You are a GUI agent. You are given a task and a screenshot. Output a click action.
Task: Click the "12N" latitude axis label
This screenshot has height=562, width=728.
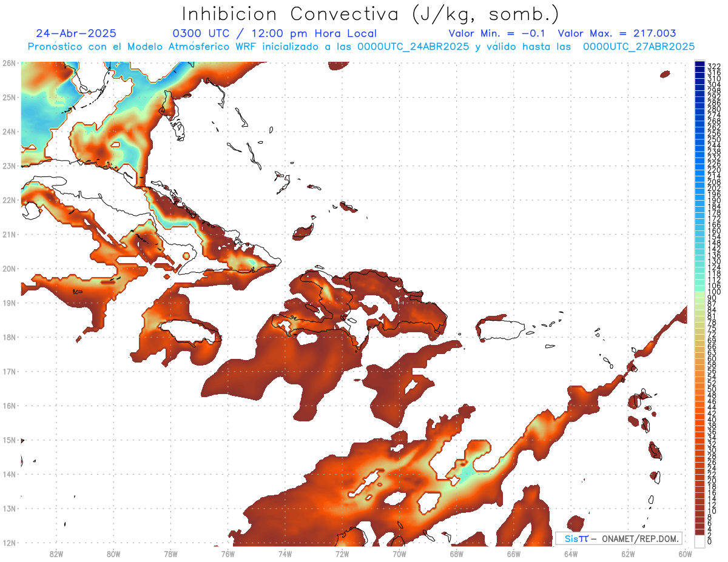8,543
